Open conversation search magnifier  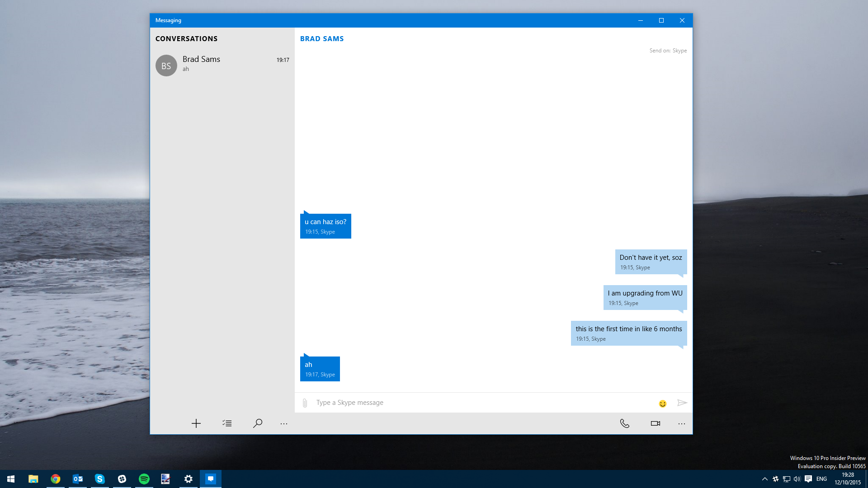point(258,423)
